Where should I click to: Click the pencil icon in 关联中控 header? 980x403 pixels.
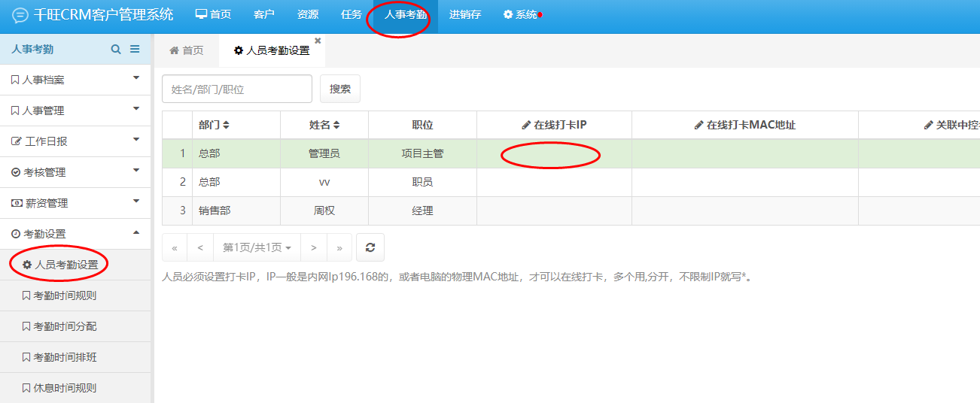coord(928,125)
